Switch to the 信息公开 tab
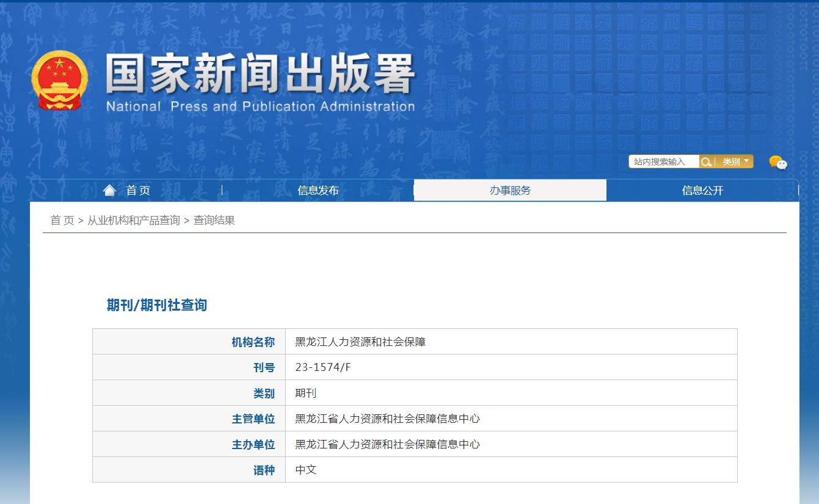 pyautogui.click(x=702, y=190)
